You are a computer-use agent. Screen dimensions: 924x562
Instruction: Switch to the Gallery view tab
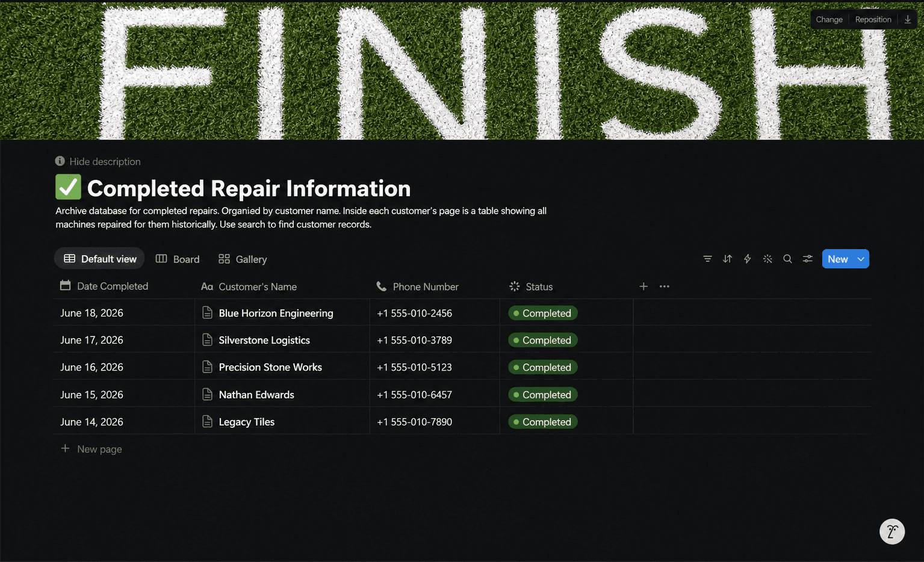243,259
